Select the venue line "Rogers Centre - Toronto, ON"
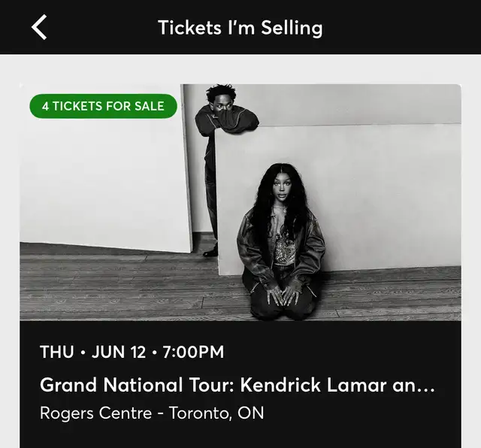481x448 pixels. 152,413
